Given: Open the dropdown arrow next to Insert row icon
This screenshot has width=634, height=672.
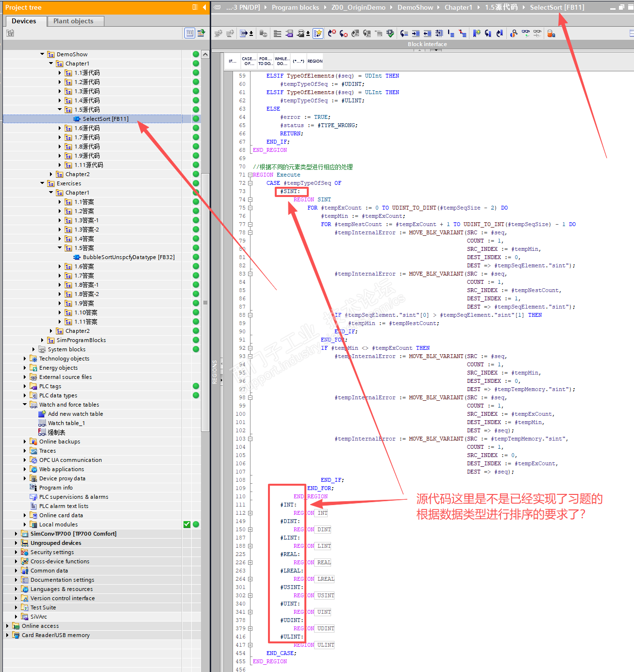Looking at the screenshot, I should [251, 33].
